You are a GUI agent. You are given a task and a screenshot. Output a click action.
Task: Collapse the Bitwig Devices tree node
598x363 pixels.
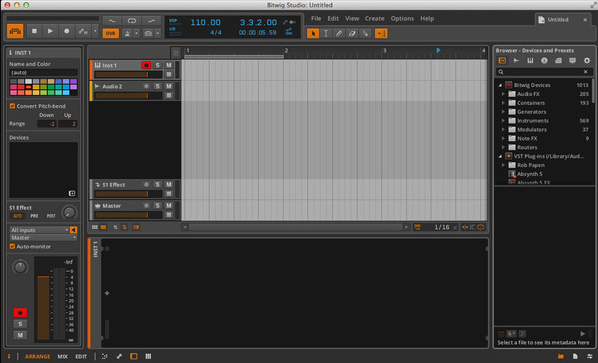click(x=500, y=85)
